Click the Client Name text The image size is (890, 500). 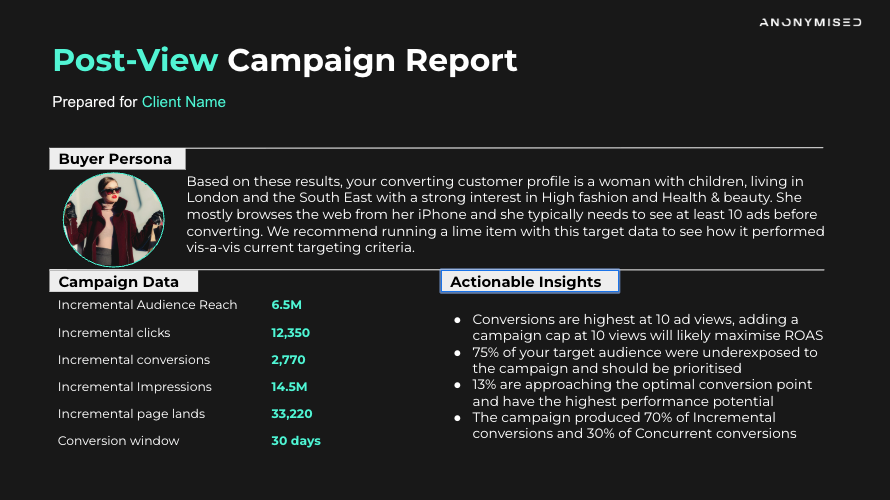point(184,102)
